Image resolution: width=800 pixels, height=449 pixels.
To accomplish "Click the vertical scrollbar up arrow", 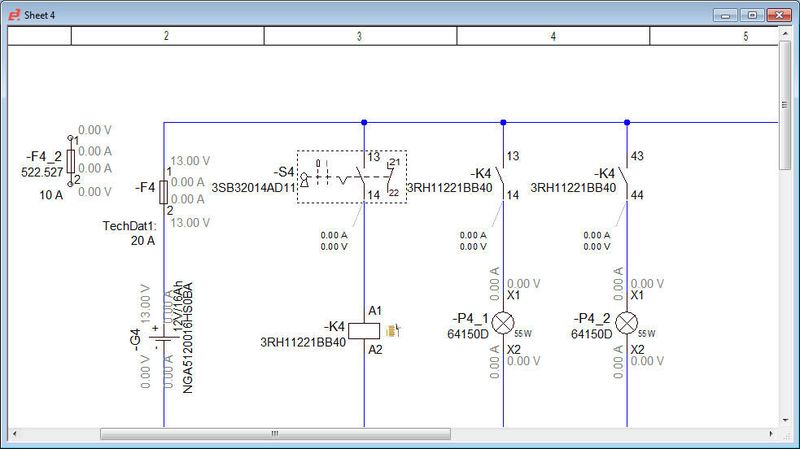I will tap(785, 35).
